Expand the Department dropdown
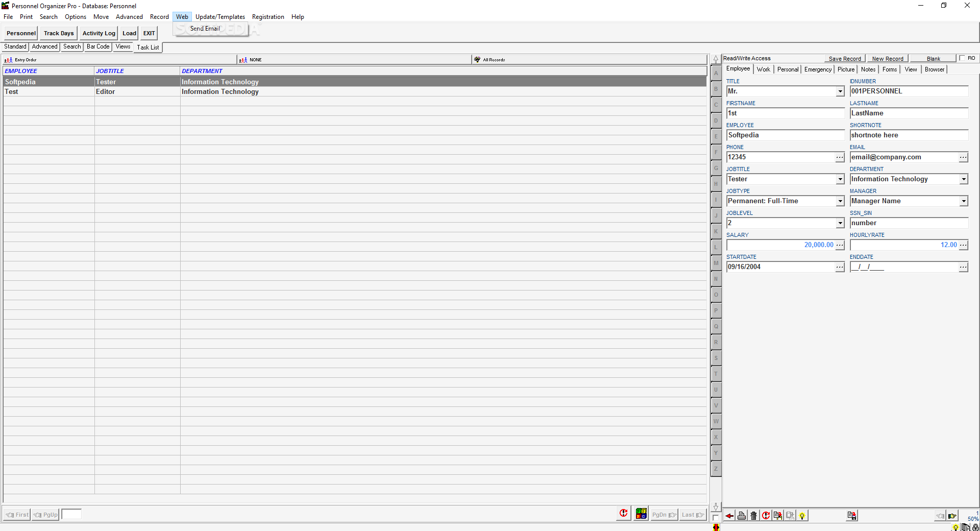This screenshot has width=980, height=531. tap(964, 179)
